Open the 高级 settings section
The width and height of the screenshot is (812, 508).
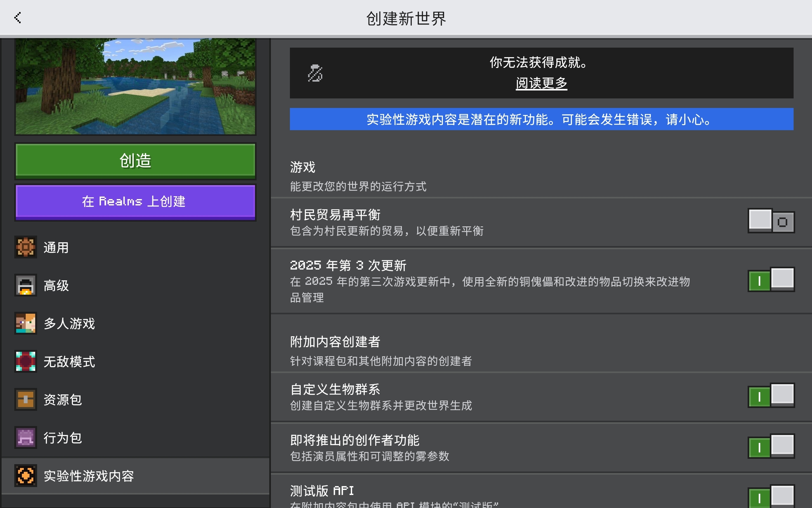[135, 285]
